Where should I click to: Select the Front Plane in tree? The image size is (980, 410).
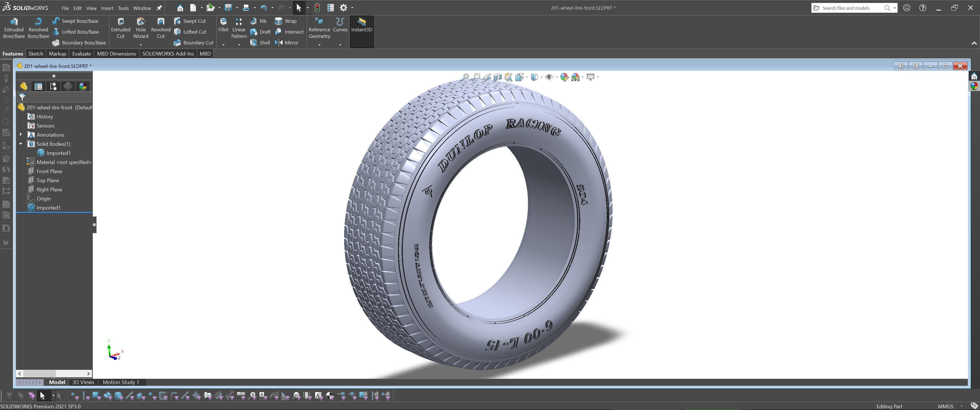pos(49,171)
